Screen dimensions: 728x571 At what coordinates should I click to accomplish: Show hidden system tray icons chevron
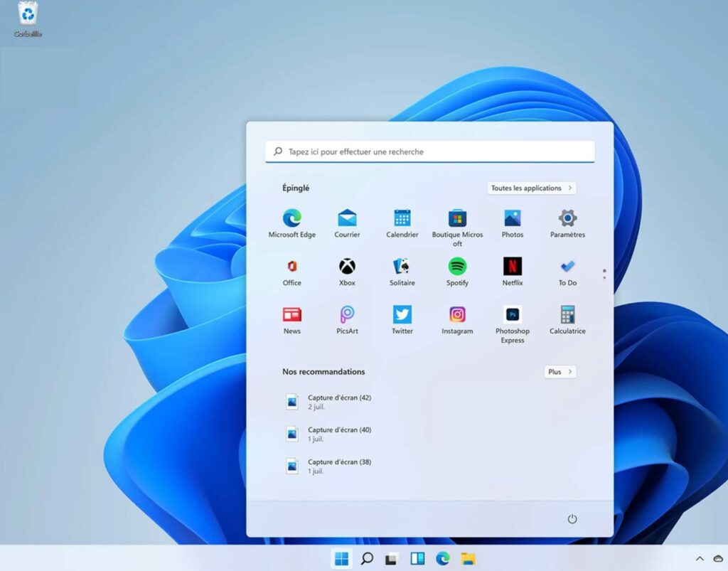tap(700, 559)
